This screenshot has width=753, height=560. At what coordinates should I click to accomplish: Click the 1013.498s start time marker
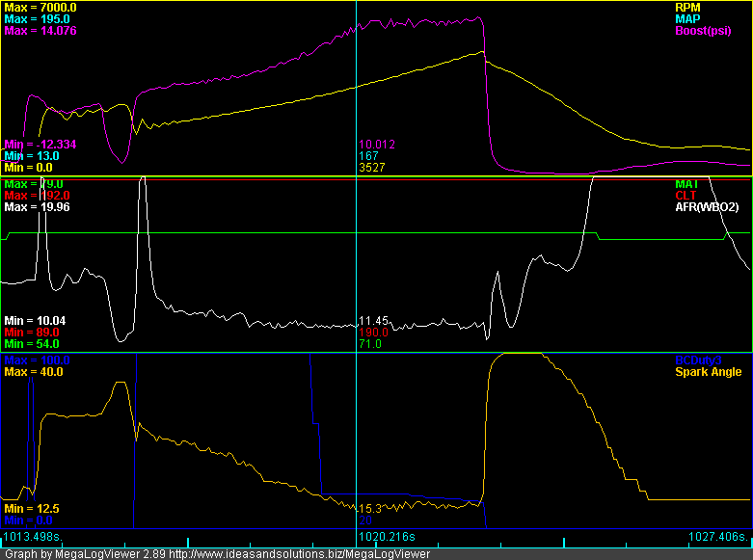point(33,536)
